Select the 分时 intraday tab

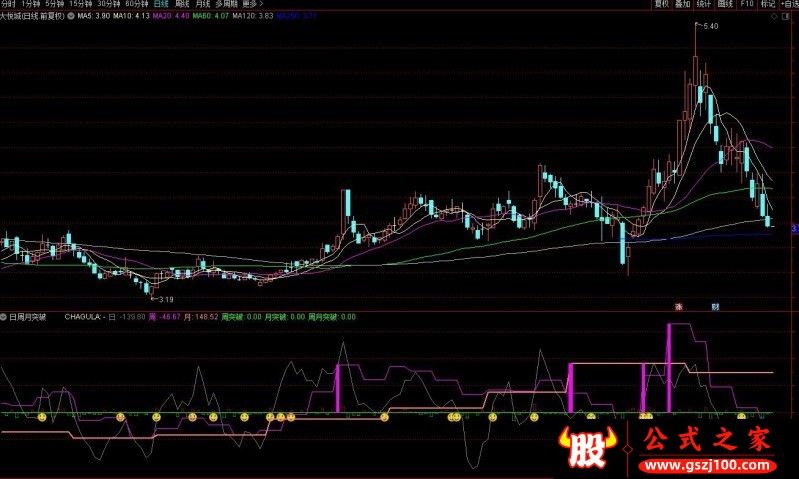point(9,4)
